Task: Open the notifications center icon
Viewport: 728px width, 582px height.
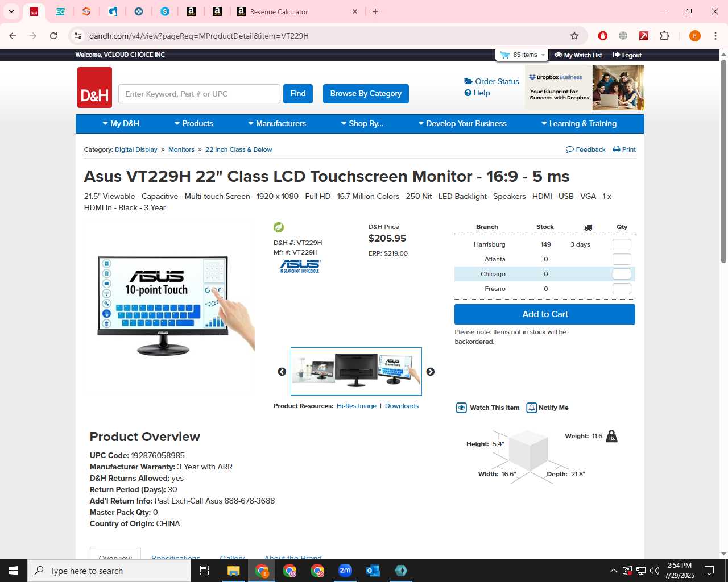Action: click(x=709, y=571)
